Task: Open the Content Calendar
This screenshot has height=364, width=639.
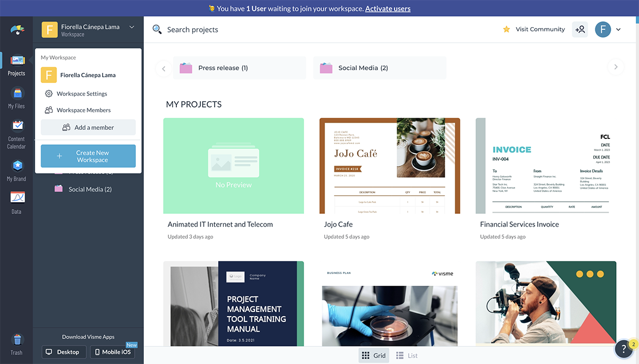Action: pos(17,134)
